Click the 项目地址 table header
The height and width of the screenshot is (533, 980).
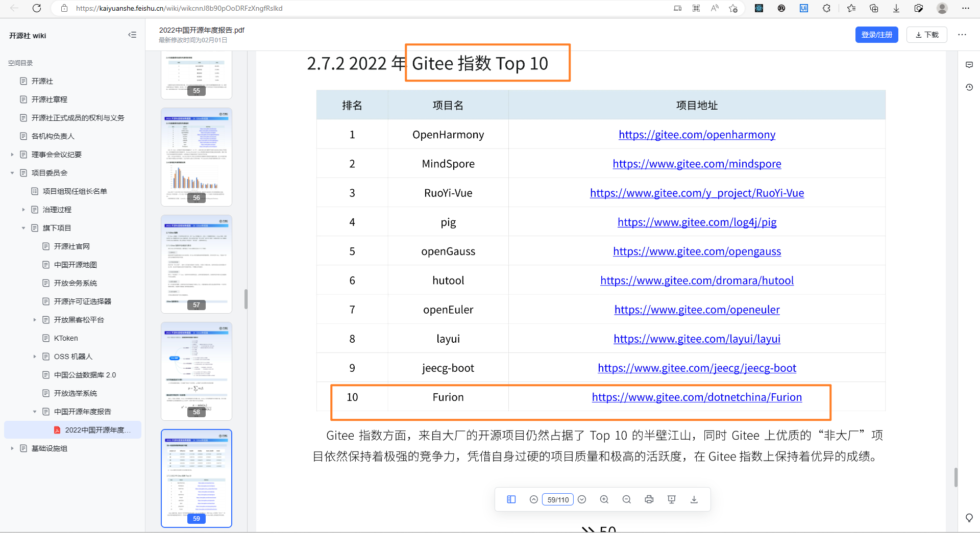(x=697, y=106)
